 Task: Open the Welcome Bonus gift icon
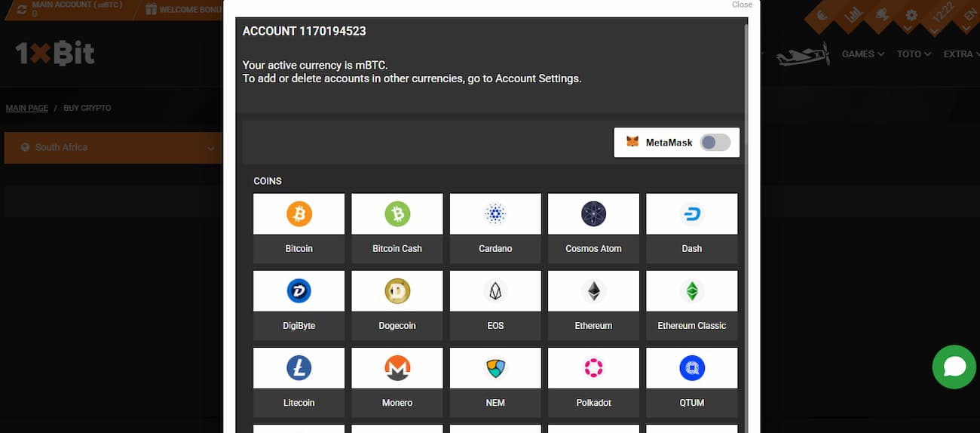151,10
